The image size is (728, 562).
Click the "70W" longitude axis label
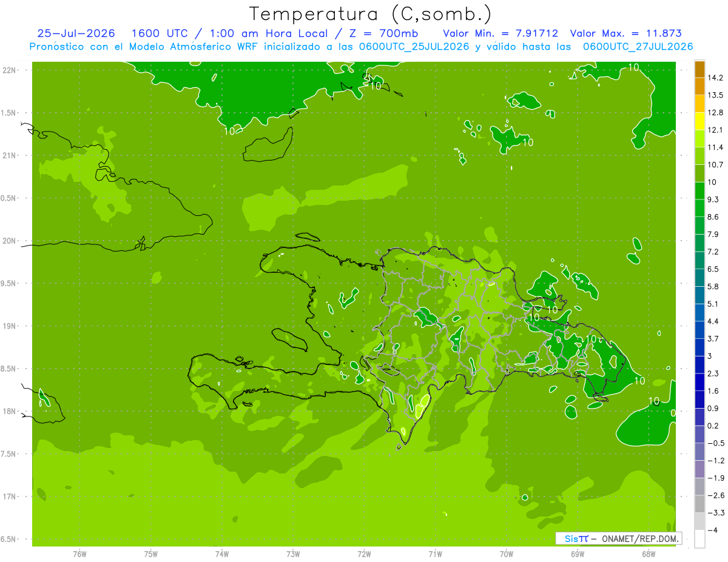(507, 554)
